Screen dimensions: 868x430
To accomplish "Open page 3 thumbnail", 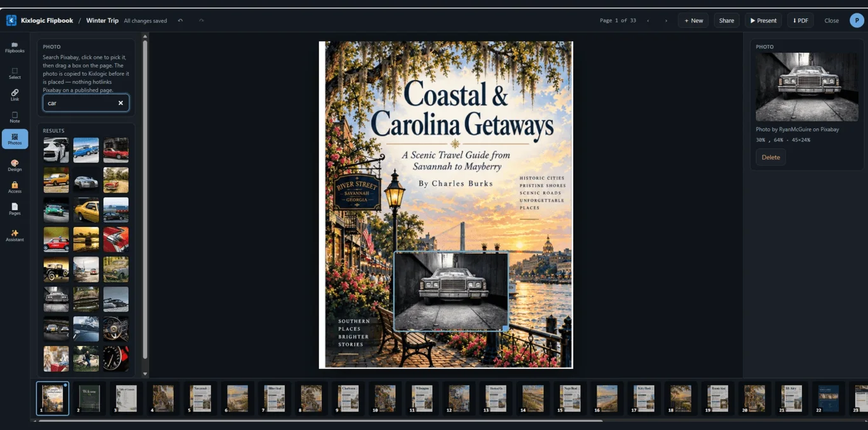I will (x=126, y=399).
